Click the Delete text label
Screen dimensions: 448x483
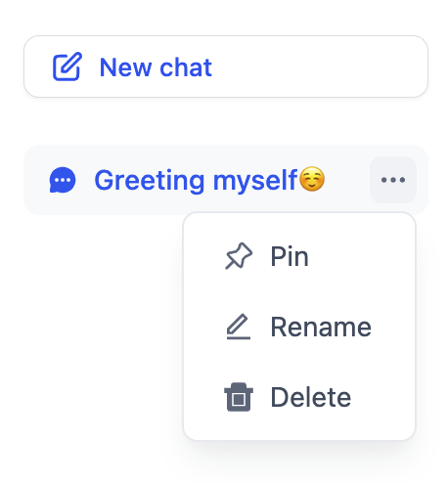311,397
